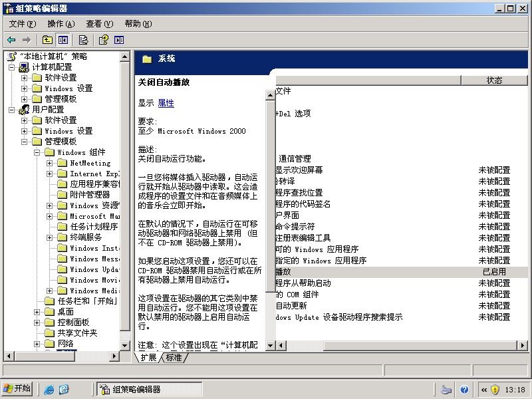The image size is (532, 399).
Task: Click description pane scroll down arrow
Action: point(271,346)
